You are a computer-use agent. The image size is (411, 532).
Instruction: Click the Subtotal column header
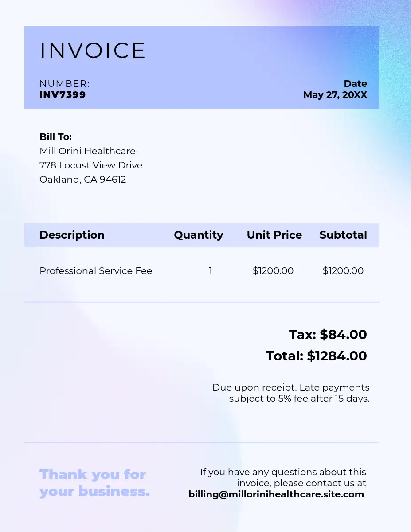click(343, 235)
